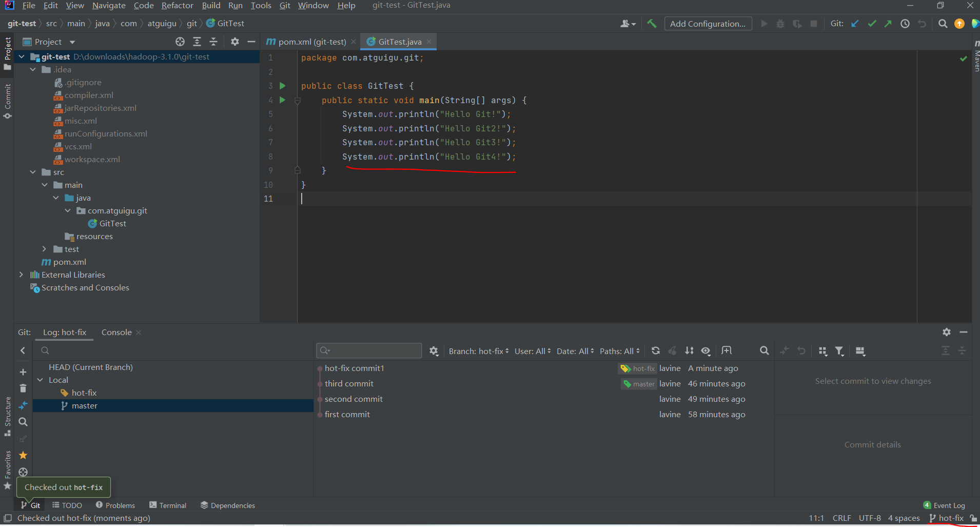This screenshot has height=527, width=980.
Task: Select the hot-fix branch in Local
Action: [x=173, y=393]
